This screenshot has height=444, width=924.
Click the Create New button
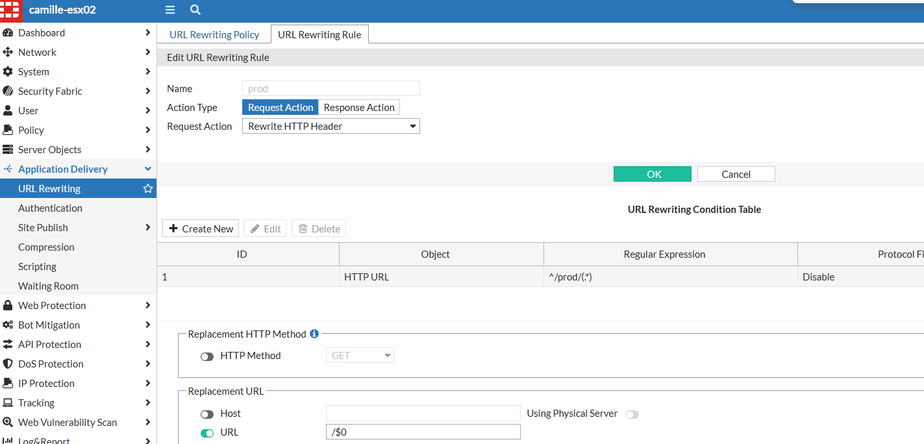point(201,229)
